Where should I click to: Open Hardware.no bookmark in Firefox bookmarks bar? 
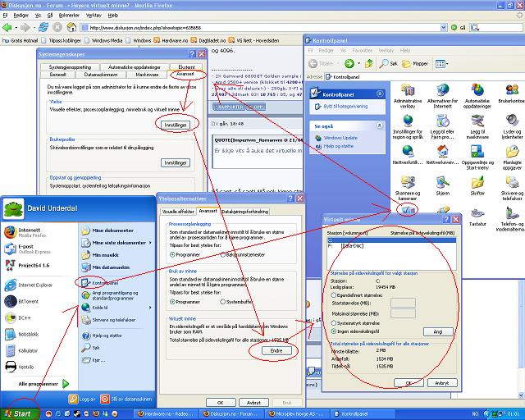(x=171, y=40)
